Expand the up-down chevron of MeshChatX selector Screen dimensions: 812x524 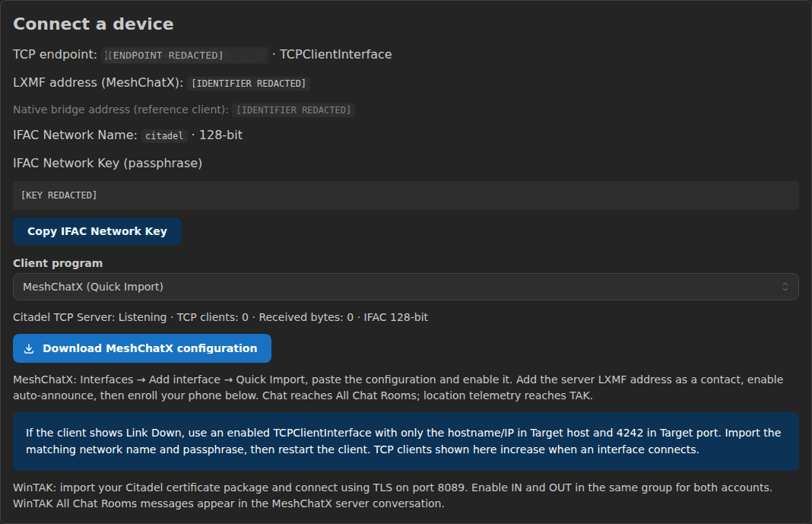coord(785,287)
